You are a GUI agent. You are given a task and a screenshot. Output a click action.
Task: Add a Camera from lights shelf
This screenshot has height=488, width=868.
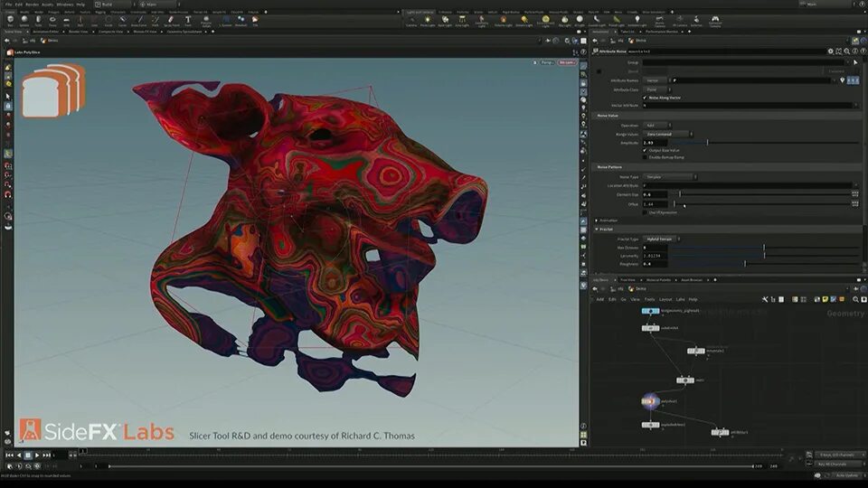411,21
